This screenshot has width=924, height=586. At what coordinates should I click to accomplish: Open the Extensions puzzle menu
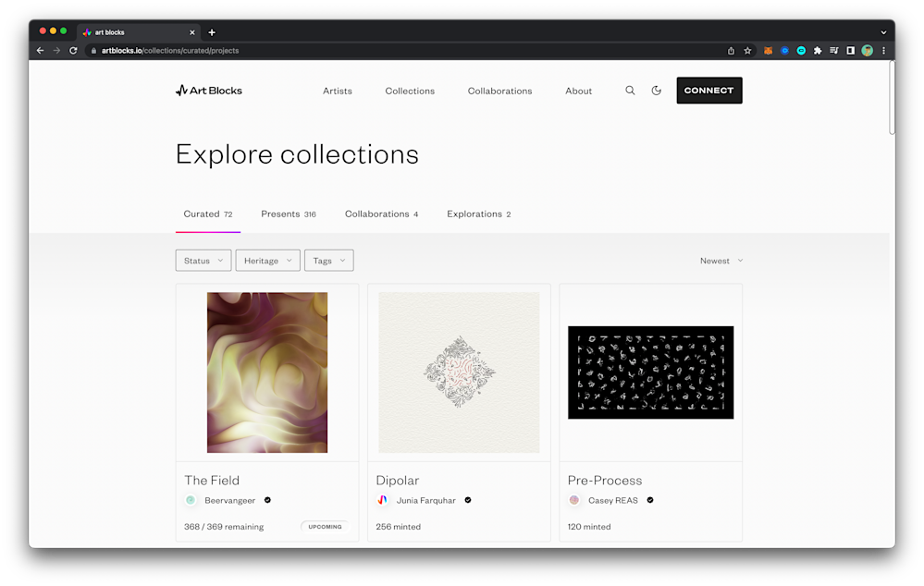point(818,51)
